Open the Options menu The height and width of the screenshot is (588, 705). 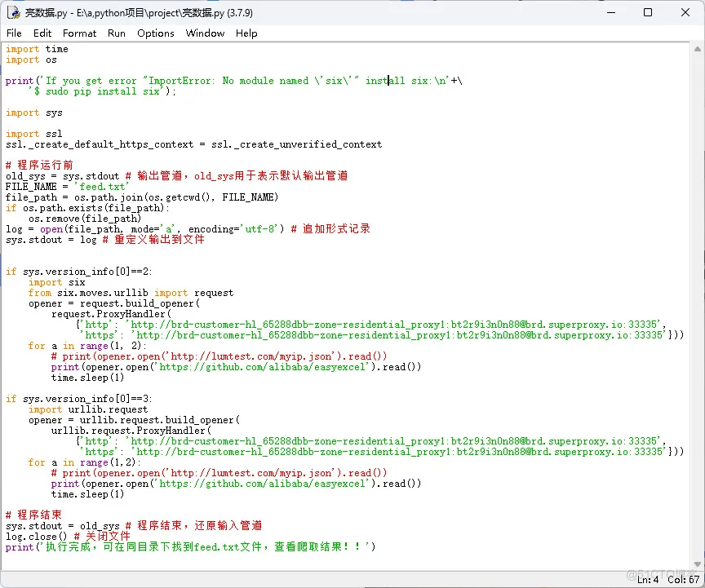(x=156, y=33)
